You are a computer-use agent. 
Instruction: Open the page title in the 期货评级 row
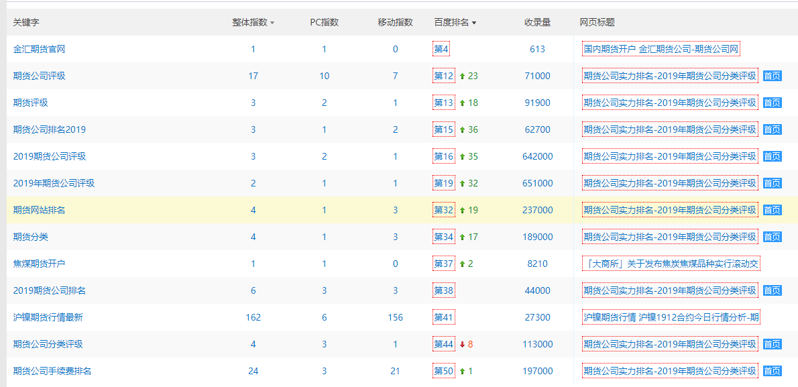(x=670, y=103)
